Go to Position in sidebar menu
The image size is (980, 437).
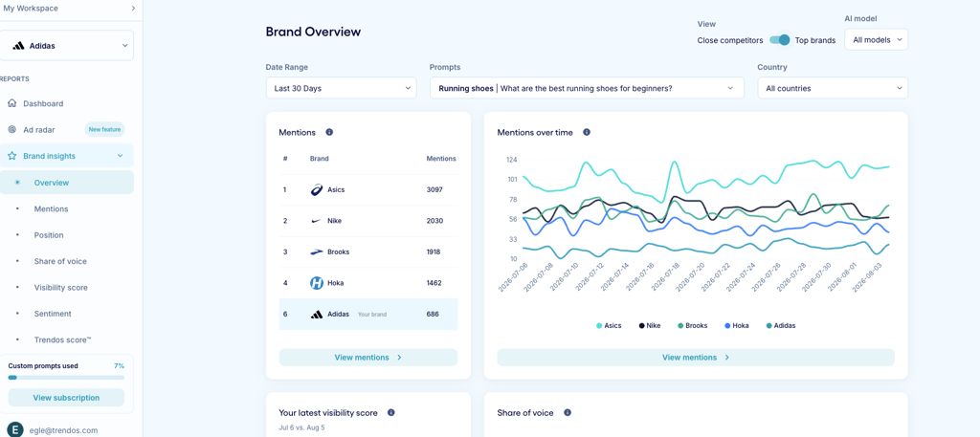point(49,235)
